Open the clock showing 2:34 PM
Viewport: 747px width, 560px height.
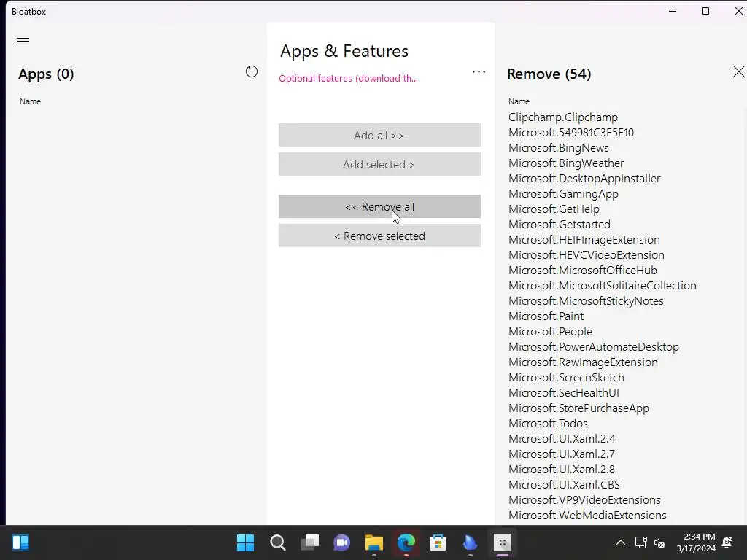click(x=696, y=542)
